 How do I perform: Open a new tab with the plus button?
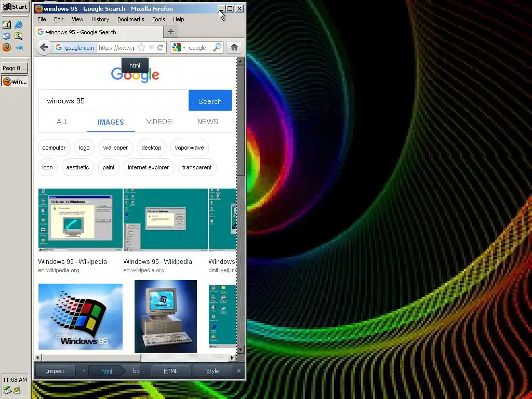[170, 32]
